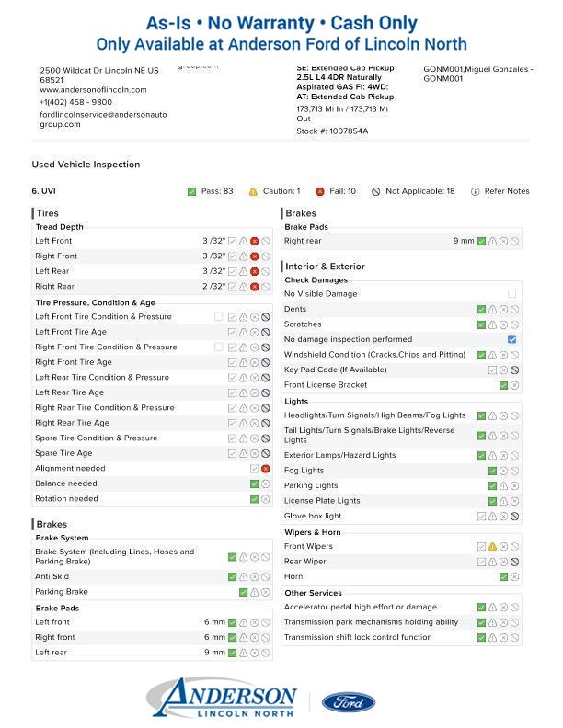Viewport: 563px width, 728px height.
Task: Tick Left Front Tire Condition & Pressure checkbox
Action: point(219,317)
